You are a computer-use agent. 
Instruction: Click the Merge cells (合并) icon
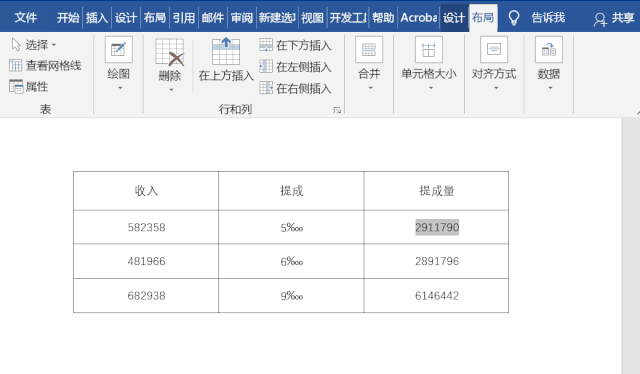pyautogui.click(x=369, y=50)
